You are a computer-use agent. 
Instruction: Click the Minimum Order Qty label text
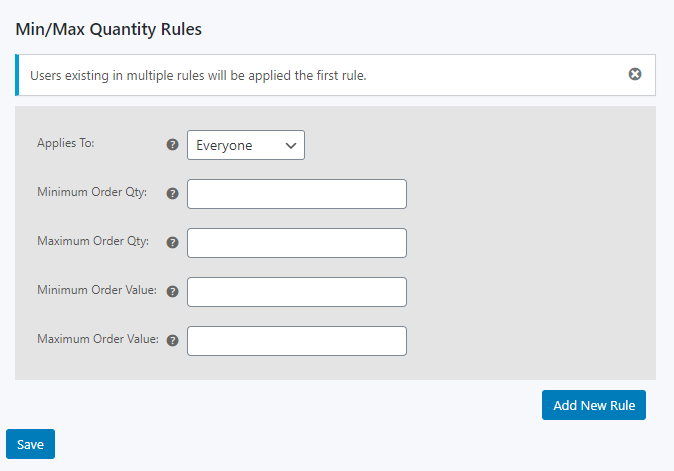92,192
